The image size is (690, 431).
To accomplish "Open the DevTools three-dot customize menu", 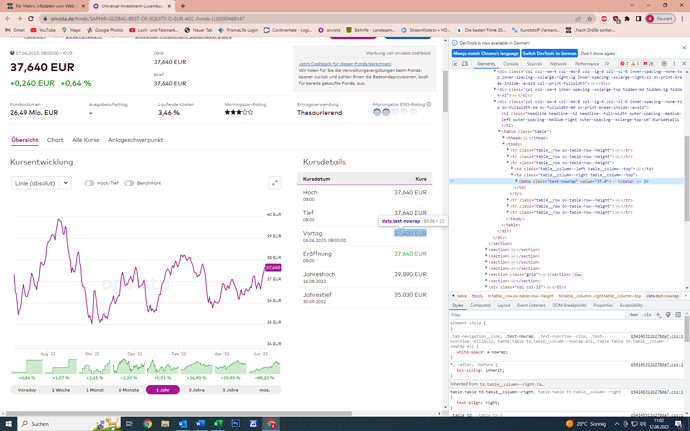I will click(674, 64).
